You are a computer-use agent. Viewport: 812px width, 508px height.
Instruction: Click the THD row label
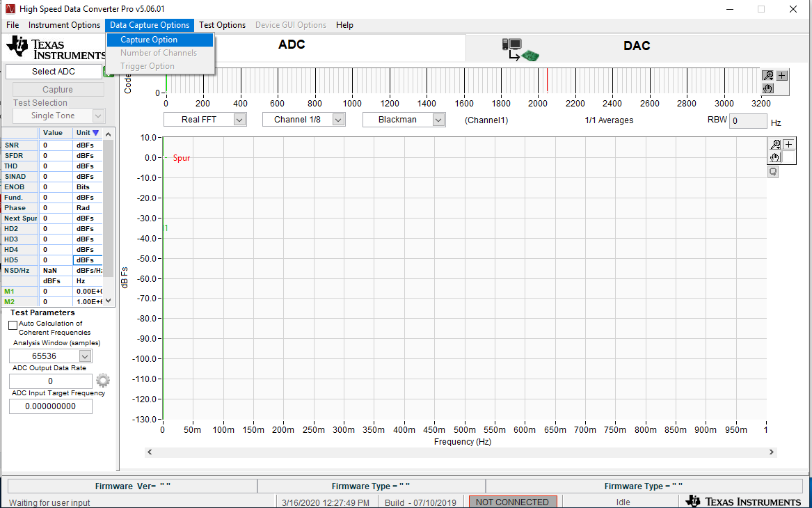click(19, 166)
